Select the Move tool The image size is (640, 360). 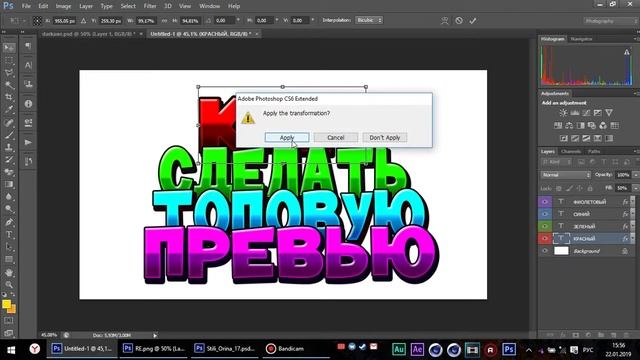(9, 48)
